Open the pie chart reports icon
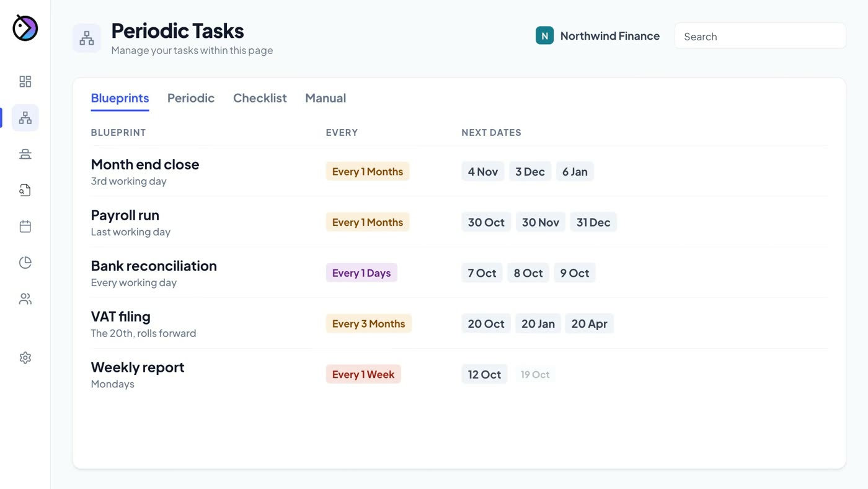 [x=25, y=262]
